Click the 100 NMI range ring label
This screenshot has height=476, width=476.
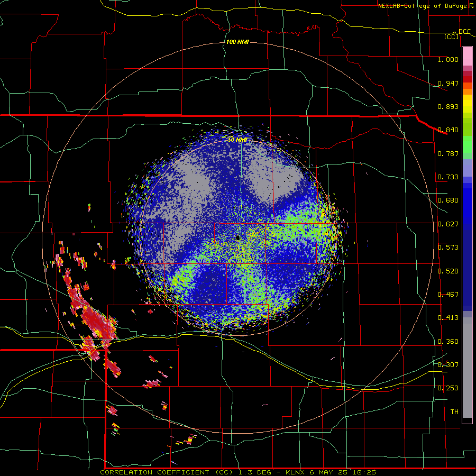pyautogui.click(x=237, y=42)
